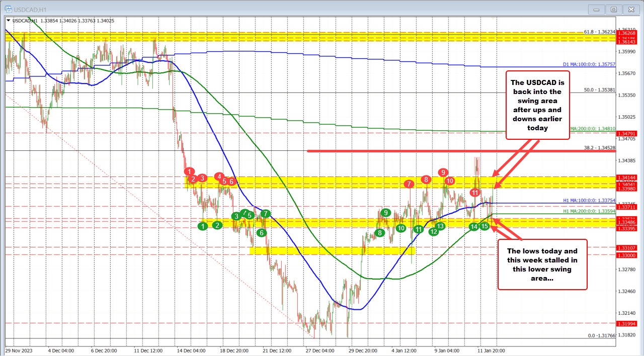Image resolution: width=644 pixels, height=356 pixels.
Task: Select the green circle marker numbered 15
Action: [x=485, y=226]
